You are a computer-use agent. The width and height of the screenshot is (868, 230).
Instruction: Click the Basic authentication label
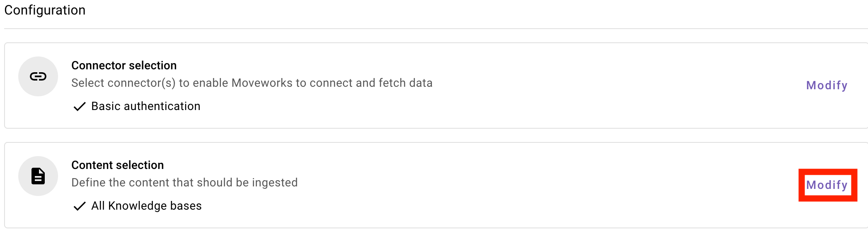click(x=145, y=106)
